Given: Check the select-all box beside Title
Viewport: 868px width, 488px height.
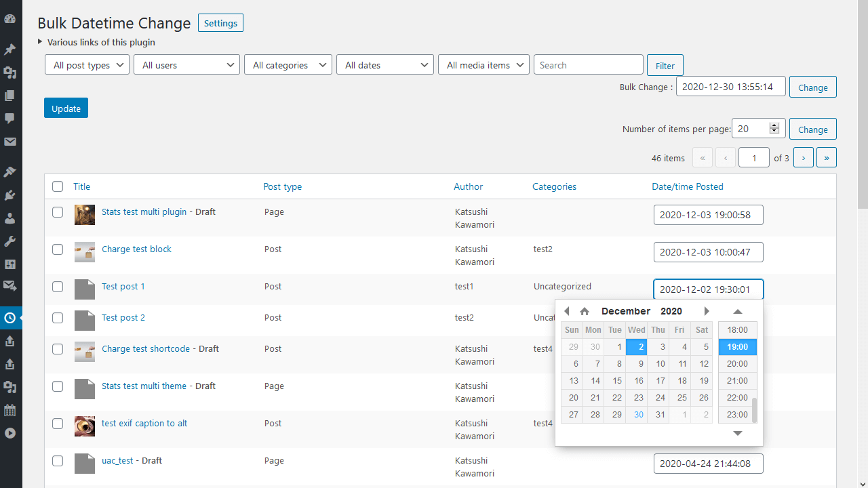Looking at the screenshot, I should click(58, 186).
